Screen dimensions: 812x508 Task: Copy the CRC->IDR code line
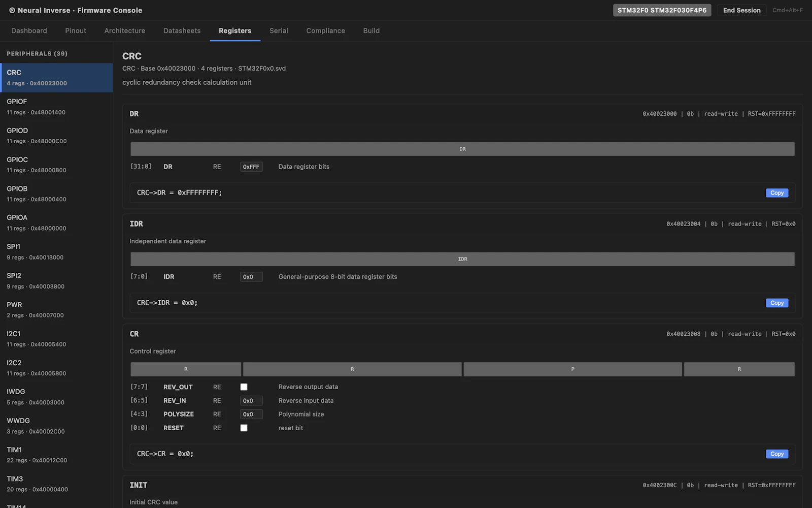pyautogui.click(x=777, y=303)
